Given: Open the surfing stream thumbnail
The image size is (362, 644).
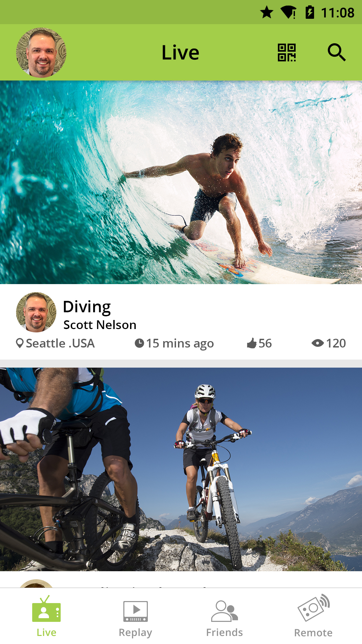Looking at the screenshot, I should [x=181, y=182].
